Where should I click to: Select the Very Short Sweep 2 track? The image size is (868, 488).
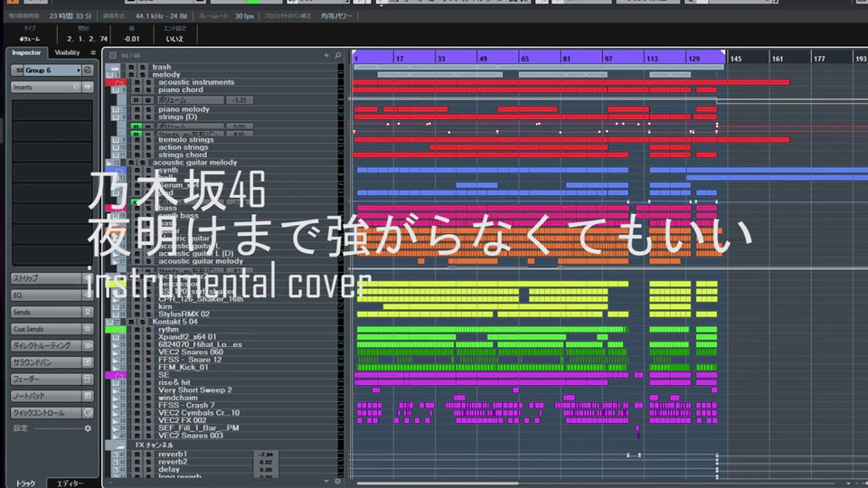click(x=195, y=390)
